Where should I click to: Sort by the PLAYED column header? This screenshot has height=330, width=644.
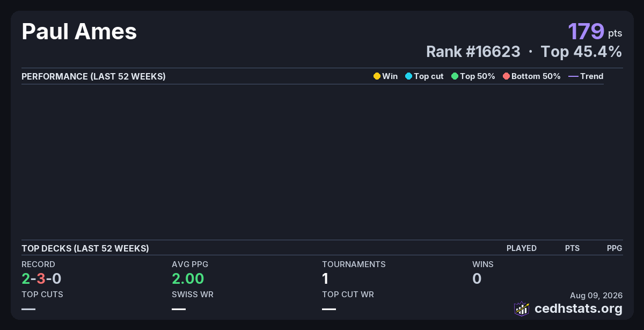522,248
